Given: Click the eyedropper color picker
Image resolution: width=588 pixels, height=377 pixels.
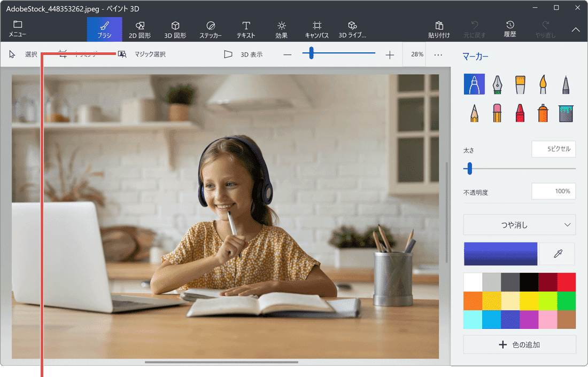Looking at the screenshot, I should pyautogui.click(x=558, y=254).
